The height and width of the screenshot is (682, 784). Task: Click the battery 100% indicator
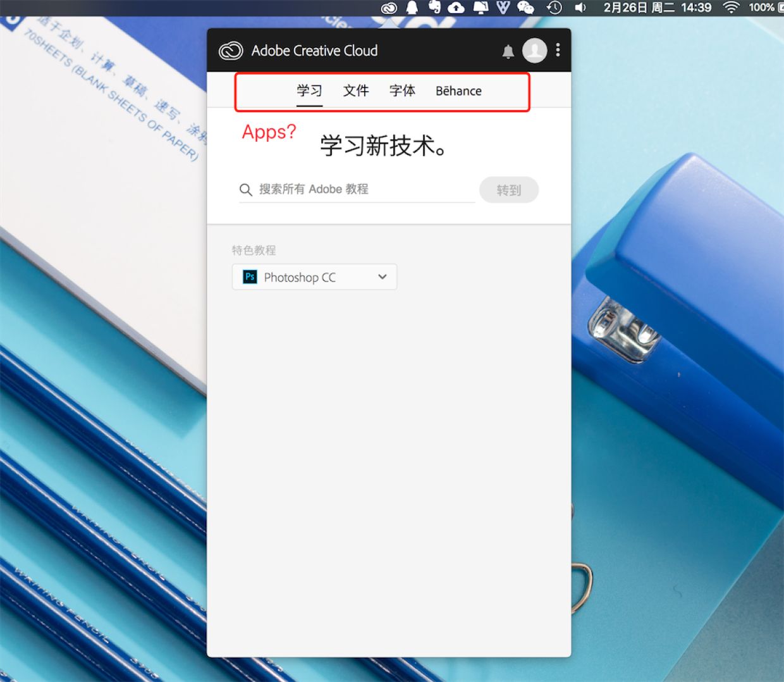coord(766,8)
